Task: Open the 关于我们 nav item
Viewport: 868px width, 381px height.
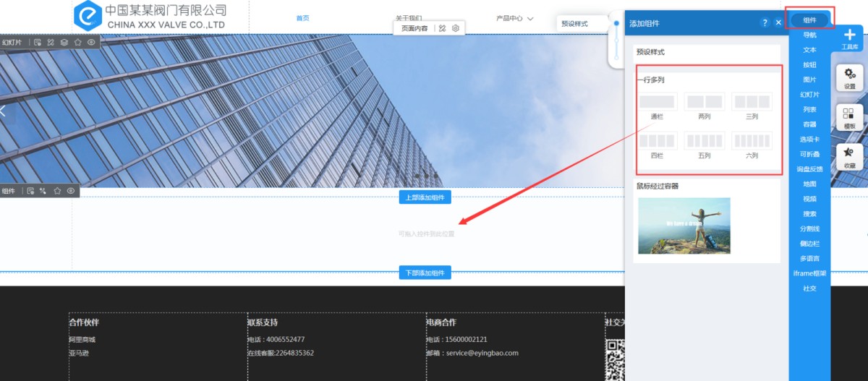Action: coord(409,18)
